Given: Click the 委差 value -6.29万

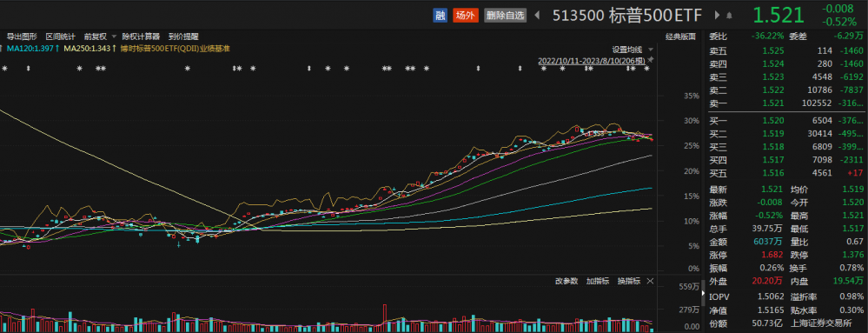Looking at the screenshot, I should 848,36.
